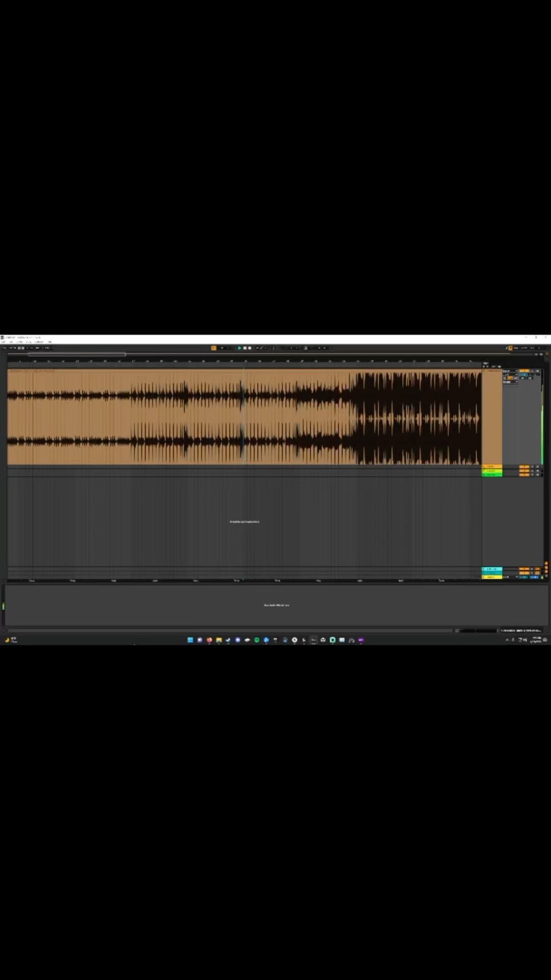This screenshot has height=980, width=551.
Task: Toggle the orange-labeled second track's activator button
Action: coord(524,467)
